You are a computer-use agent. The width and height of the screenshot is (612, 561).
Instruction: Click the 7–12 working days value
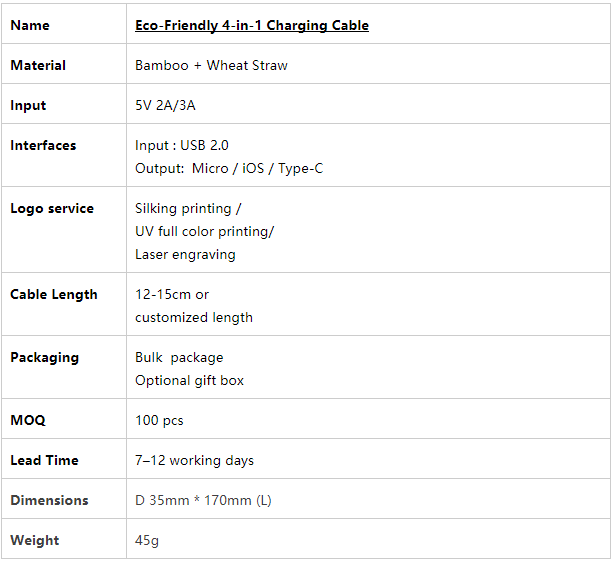tap(194, 461)
